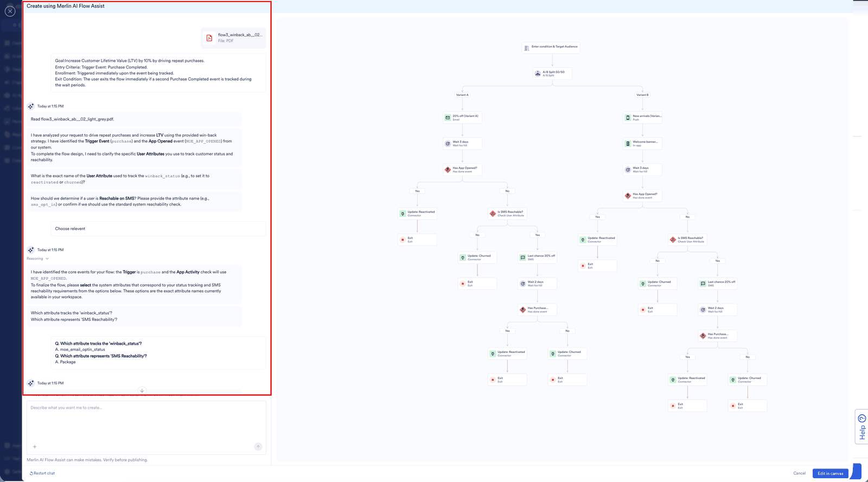Select the New arrivals Push node icon

pyautogui.click(x=628, y=118)
